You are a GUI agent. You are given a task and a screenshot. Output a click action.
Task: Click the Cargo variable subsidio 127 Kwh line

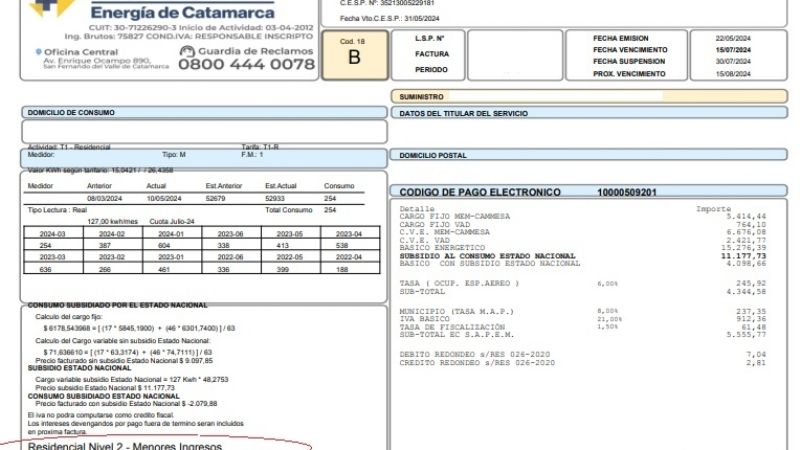click(x=132, y=380)
